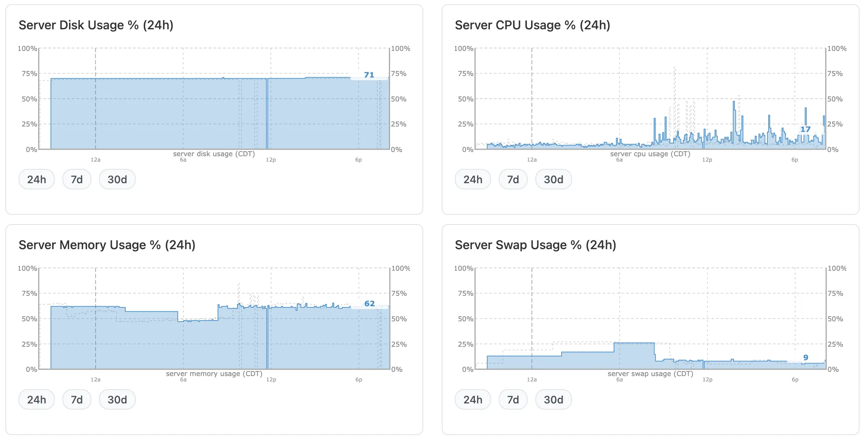Click the 12p axis marker on disk usage chart
Screen dimensions: 868x442
(271, 160)
